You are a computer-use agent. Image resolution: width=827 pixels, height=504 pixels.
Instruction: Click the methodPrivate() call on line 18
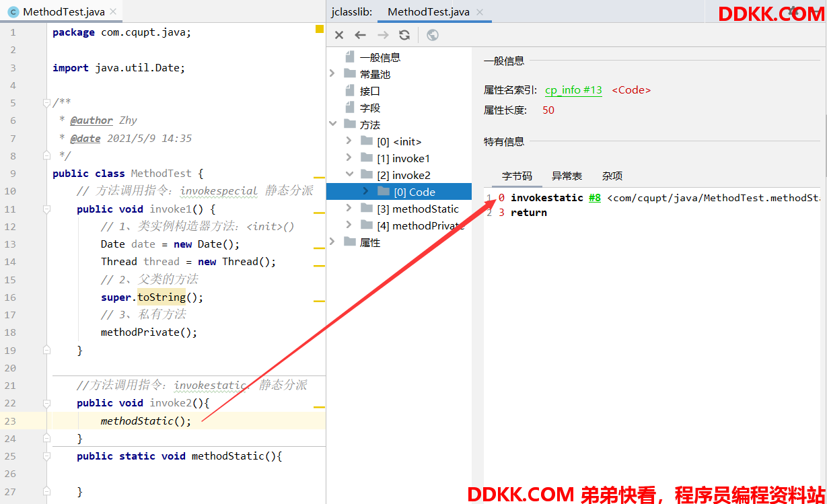point(149,332)
